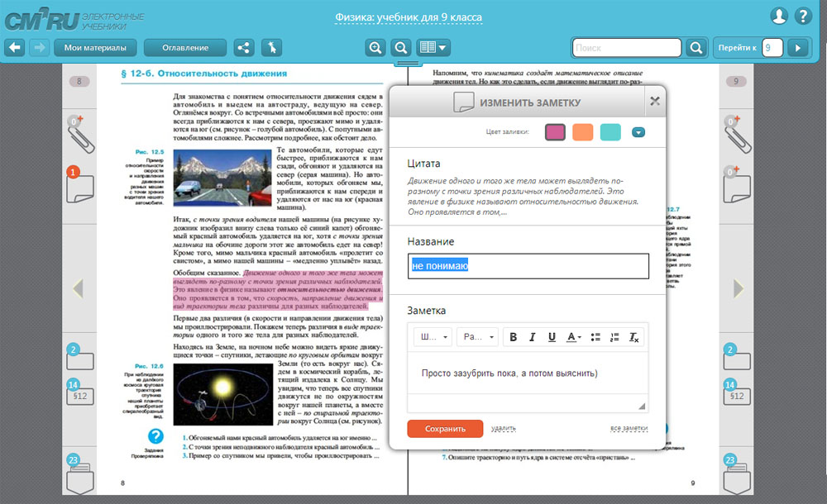The height and width of the screenshot is (504, 827).
Task: Click the Название text input field
Action: pos(528,266)
